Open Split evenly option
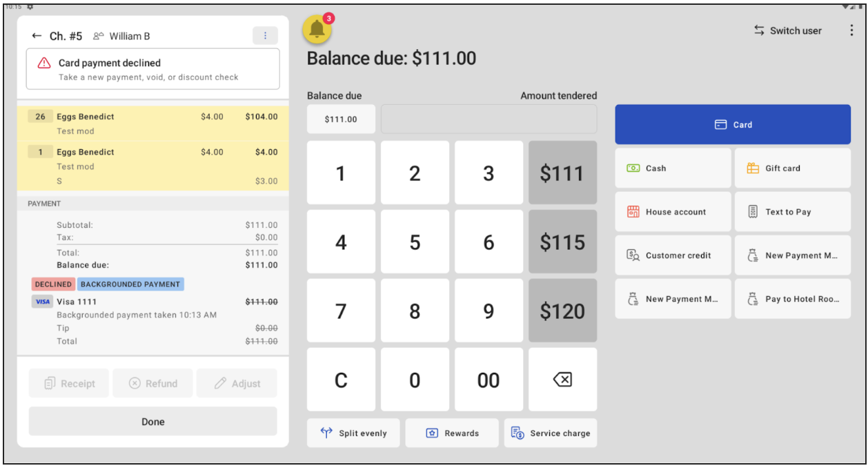The height and width of the screenshot is (468, 868). click(354, 433)
